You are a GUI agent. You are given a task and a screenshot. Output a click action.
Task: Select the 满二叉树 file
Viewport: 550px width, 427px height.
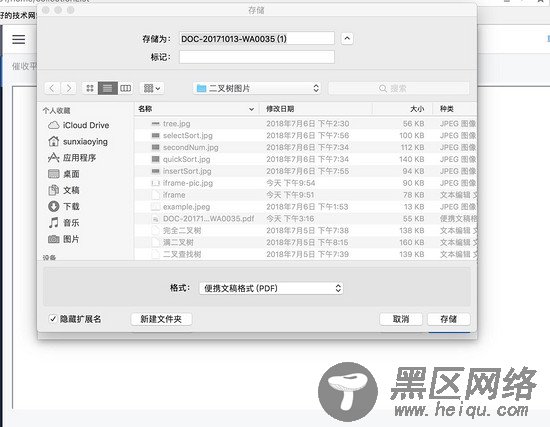305,242
